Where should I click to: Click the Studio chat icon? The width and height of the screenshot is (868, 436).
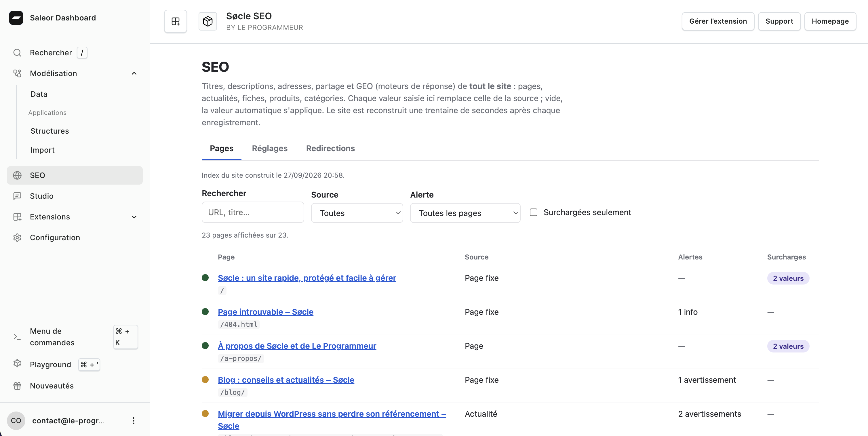pos(17,196)
